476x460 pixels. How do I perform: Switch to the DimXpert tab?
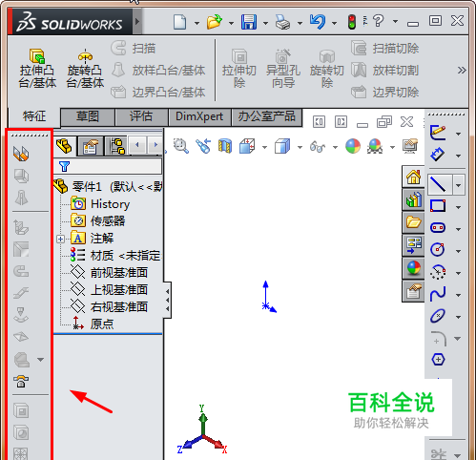[x=199, y=116]
